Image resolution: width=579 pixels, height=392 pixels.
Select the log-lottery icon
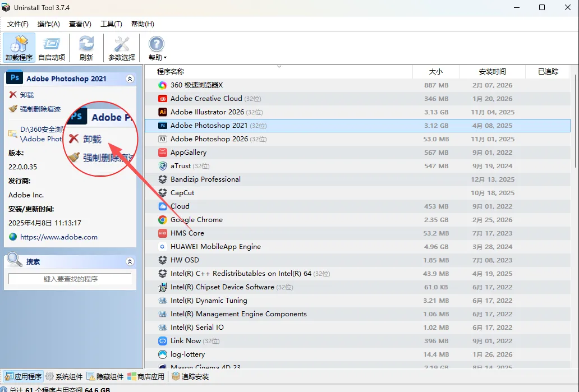pyautogui.click(x=163, y=354)
